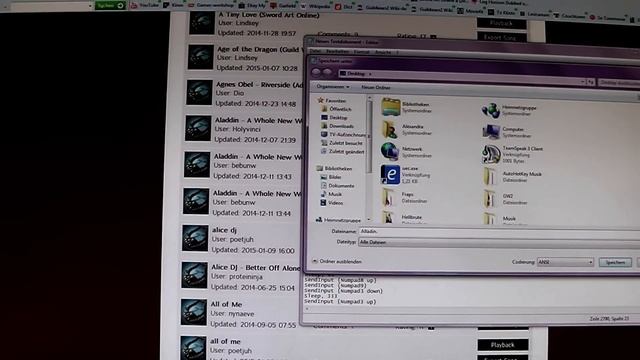
Task: Click 'User: proteininja' text
Action: 237,276
